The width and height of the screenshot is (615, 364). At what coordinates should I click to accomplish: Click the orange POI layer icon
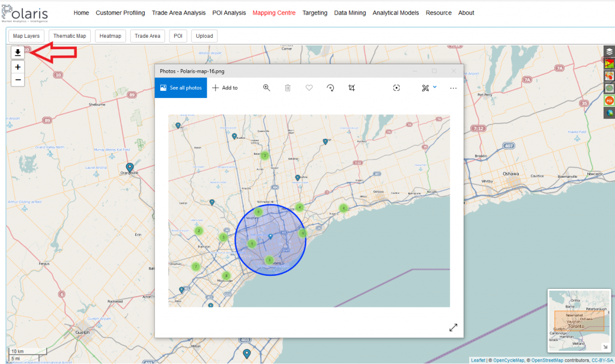[609, 100]
